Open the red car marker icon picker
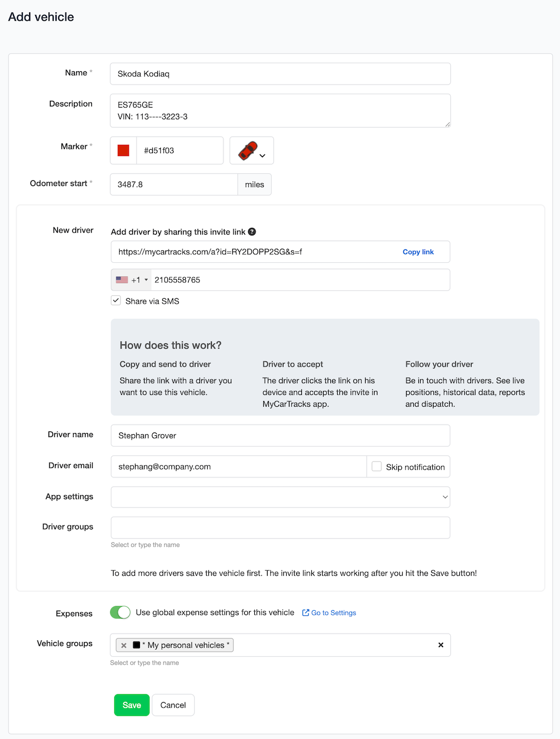560x739 pixels. click(251, 151)
